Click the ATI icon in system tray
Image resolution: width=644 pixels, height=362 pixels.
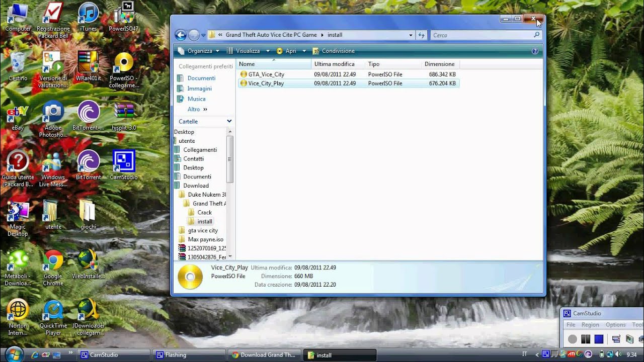pos(570,354)
